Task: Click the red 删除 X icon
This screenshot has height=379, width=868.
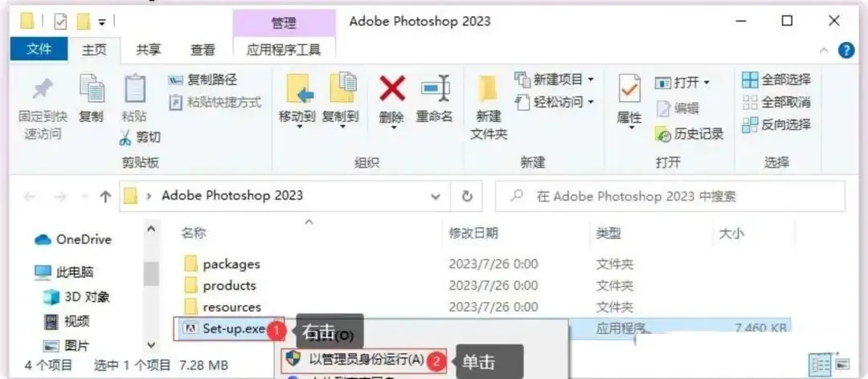Action: [392, 88]
